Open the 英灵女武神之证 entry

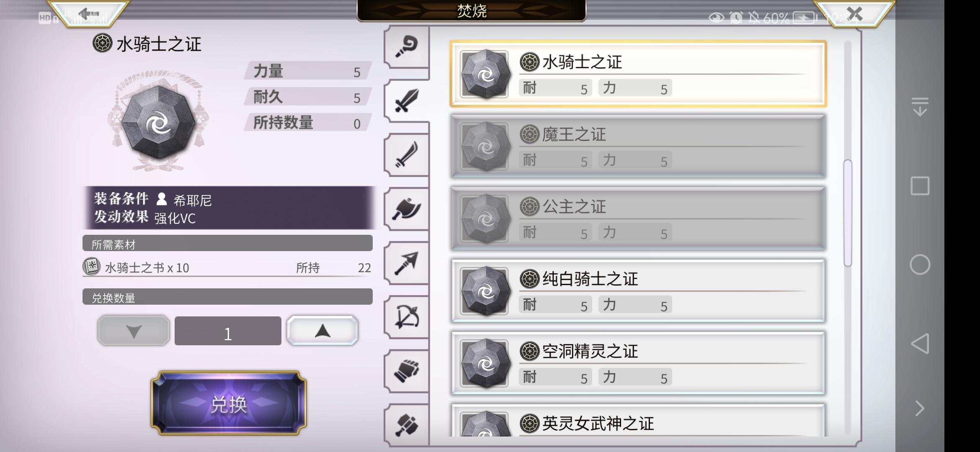[x=638, y=420]
